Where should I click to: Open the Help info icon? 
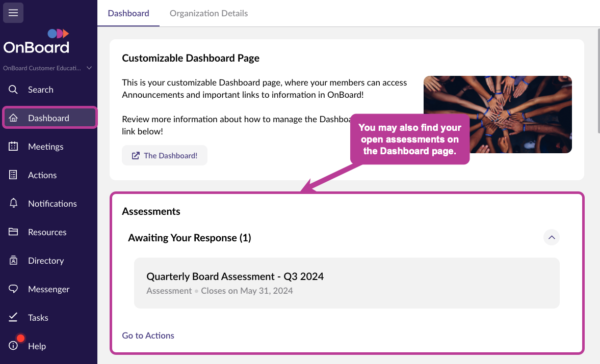[x=13, y=346]
